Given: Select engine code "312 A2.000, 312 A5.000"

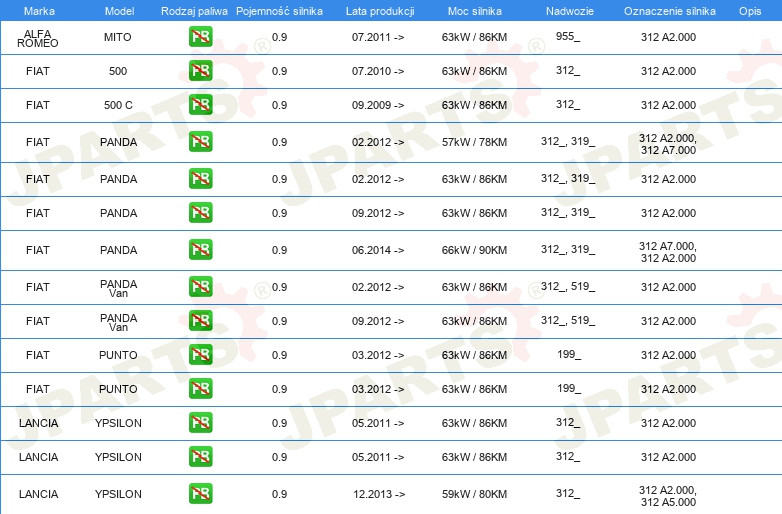Looking at the screenshot, I should (x=668, y=496).
